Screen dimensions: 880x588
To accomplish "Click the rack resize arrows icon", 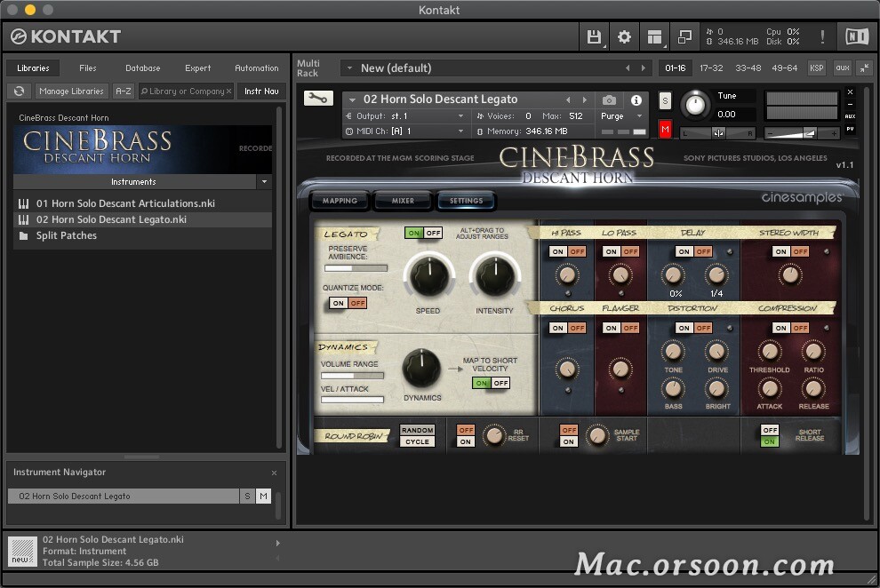I will pyautogui.click(x=864, y=68).
